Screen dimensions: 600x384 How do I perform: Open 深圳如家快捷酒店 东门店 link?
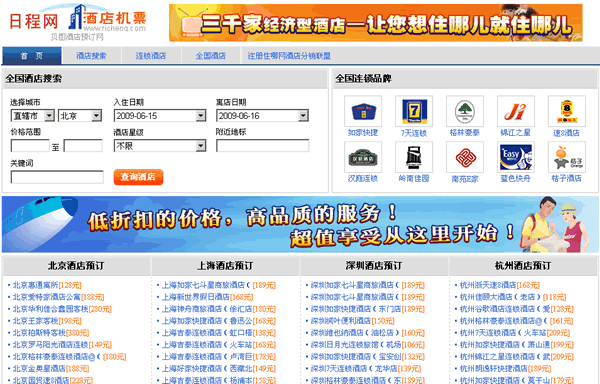point(368,309)
